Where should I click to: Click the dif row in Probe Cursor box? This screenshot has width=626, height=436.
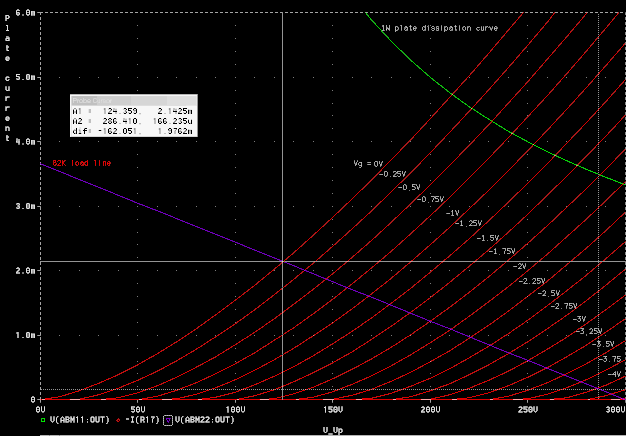(134, 131)
